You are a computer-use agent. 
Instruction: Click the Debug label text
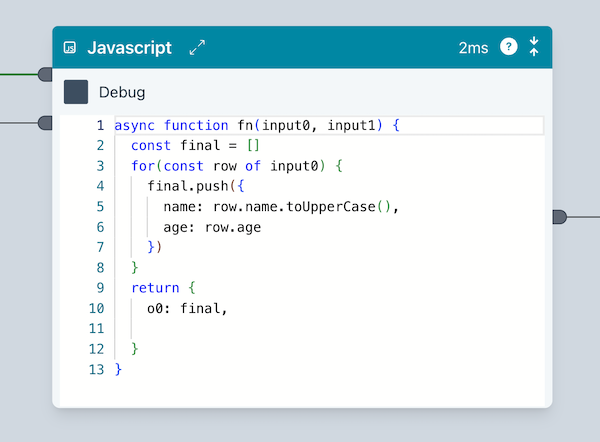(x=122, y=92)
